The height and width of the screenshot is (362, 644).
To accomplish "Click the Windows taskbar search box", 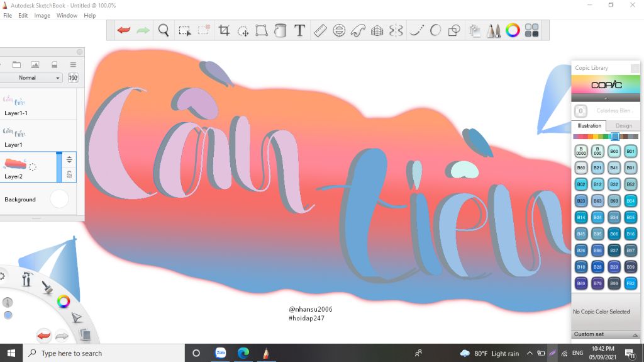I will tap(104, 353).
